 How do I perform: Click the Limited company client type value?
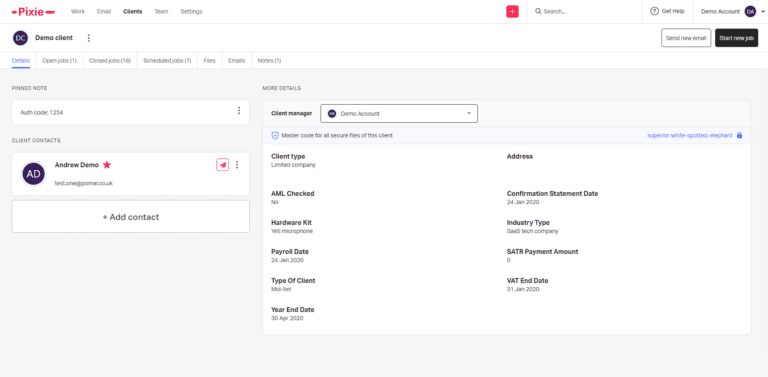[293, 165]
